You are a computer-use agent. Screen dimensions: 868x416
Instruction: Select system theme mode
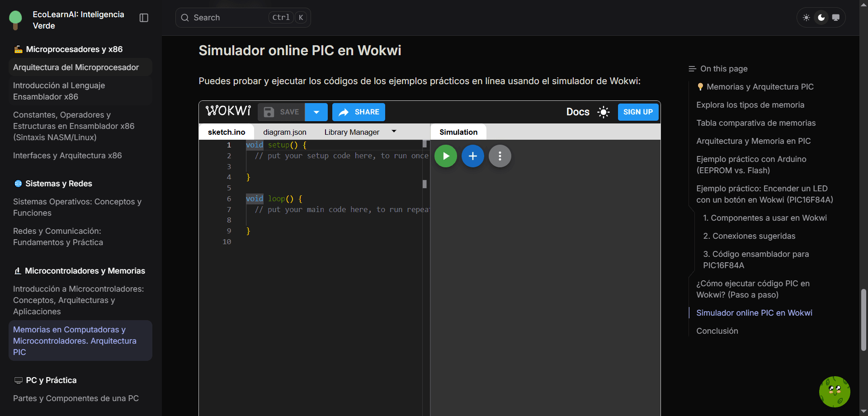tap(835, 18)
